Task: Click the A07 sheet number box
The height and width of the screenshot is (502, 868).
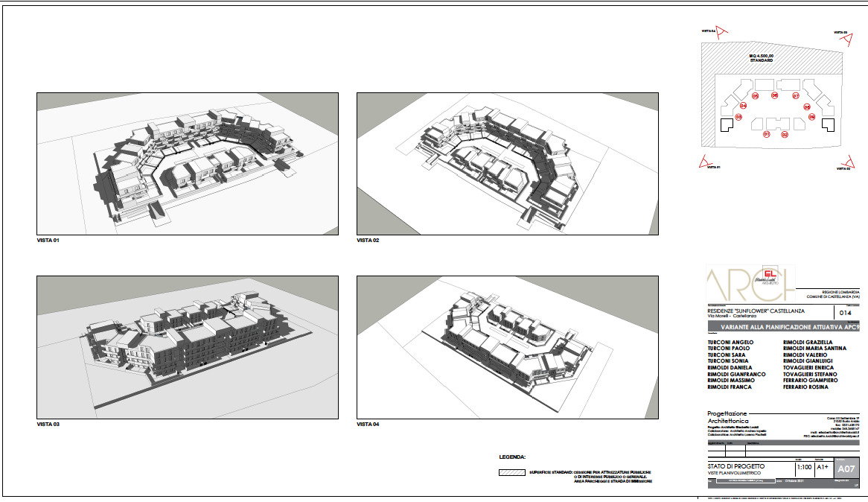Action: 846,470
